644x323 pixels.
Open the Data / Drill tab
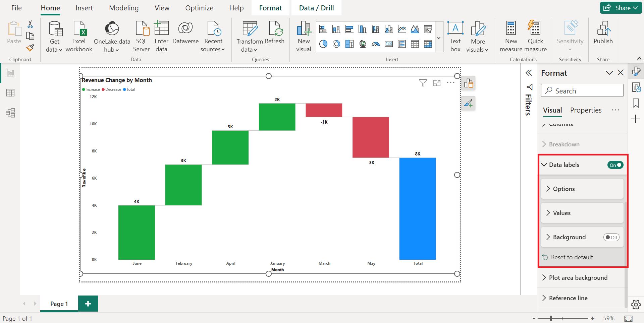(x=316, y=8)
